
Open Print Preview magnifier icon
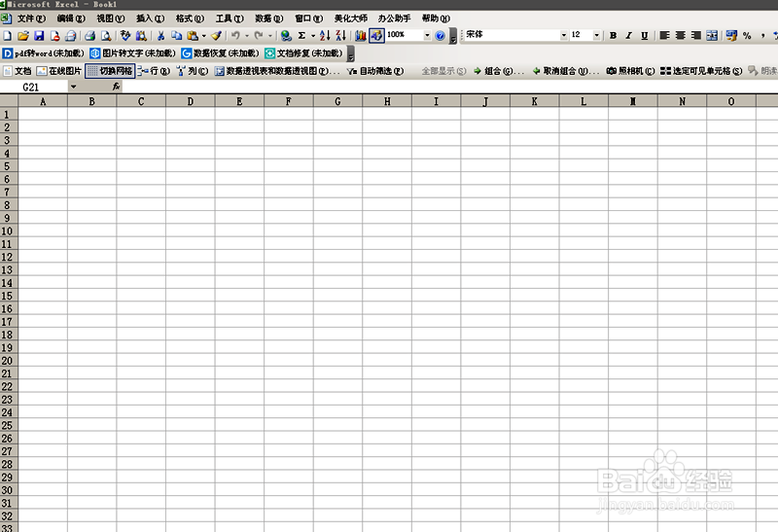106,36
